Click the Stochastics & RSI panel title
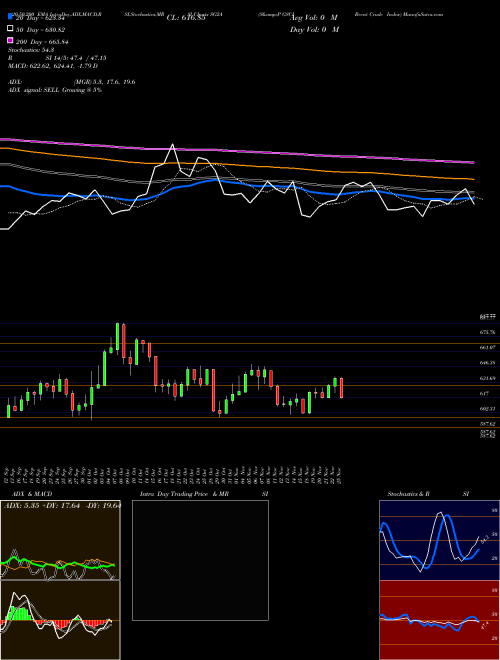The width and height of the screenshot is (500, 660). pyautogui.click(x=428, y=494)
